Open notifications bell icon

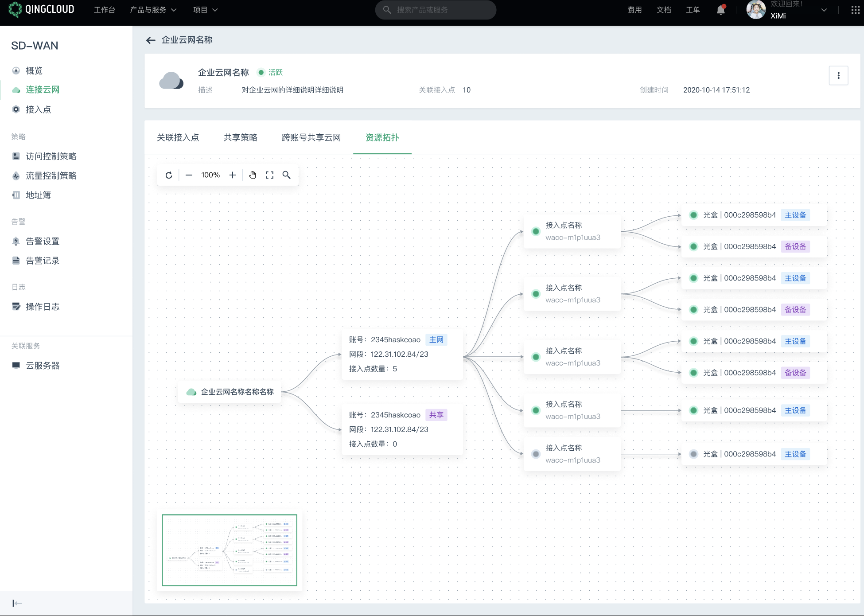(721, 10)
